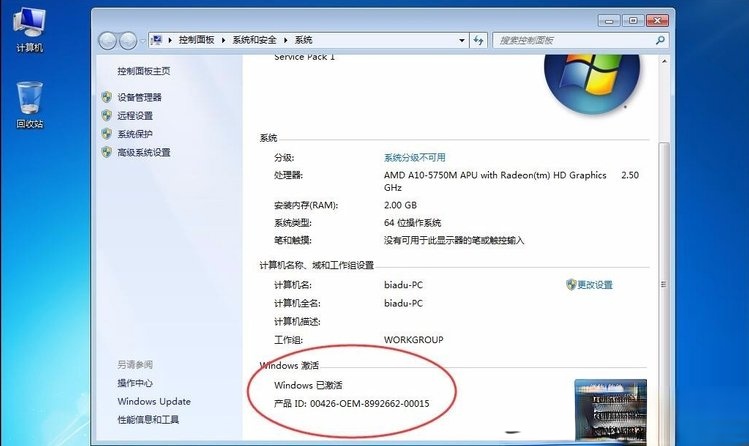Image resolution: width=749 pixels, height=446 pixels.
Task: Click the 2.00 GB RAM value
Action: pos(400,205)
